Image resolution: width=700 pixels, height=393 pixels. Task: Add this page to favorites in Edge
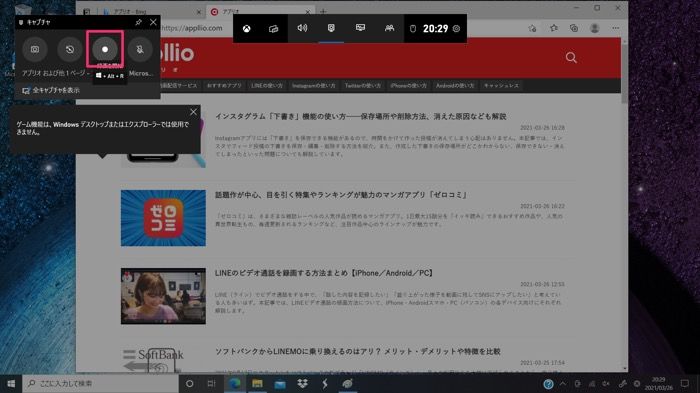[532, 28]
